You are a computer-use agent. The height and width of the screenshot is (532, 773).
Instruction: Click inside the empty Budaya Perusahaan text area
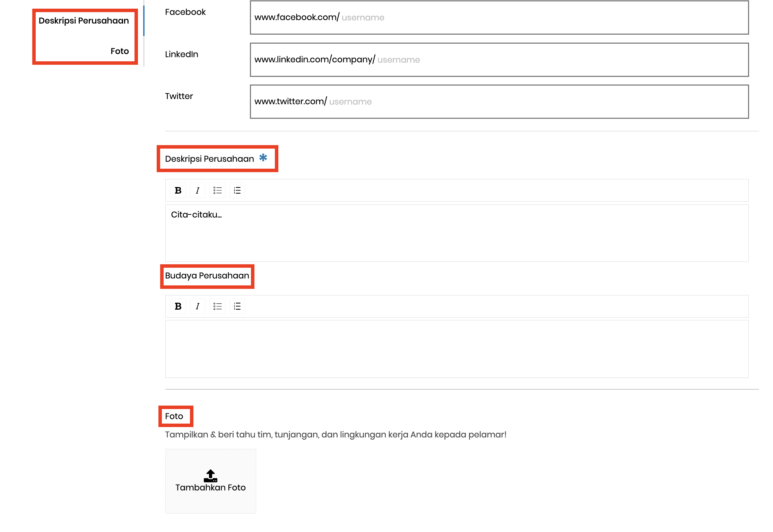tap(451, 348)
